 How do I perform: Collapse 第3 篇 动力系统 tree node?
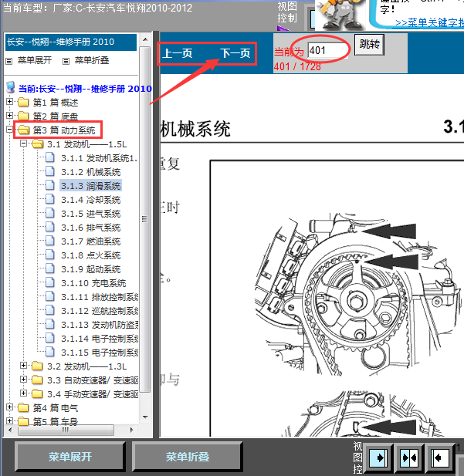pos(9,130)
